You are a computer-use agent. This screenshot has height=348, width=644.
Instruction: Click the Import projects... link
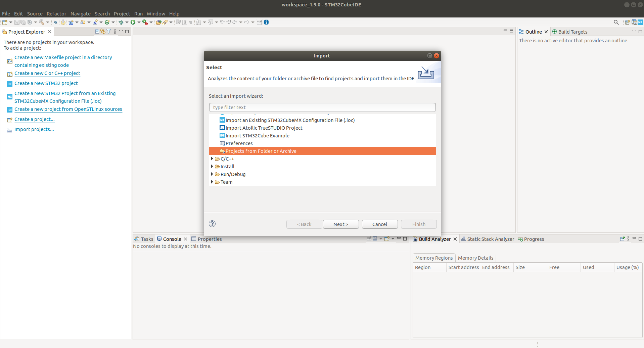pos(34,129)
